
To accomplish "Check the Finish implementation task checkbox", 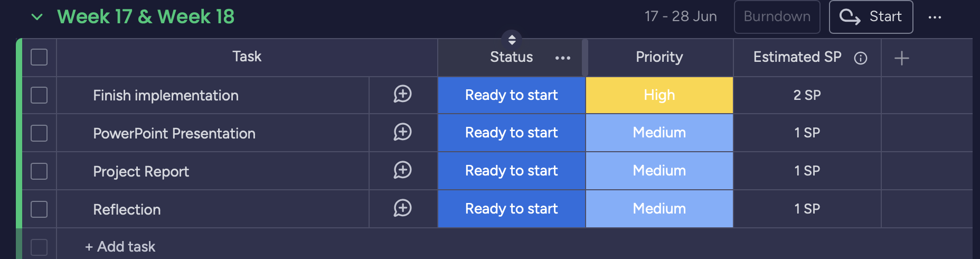I will tap(39, 95).
